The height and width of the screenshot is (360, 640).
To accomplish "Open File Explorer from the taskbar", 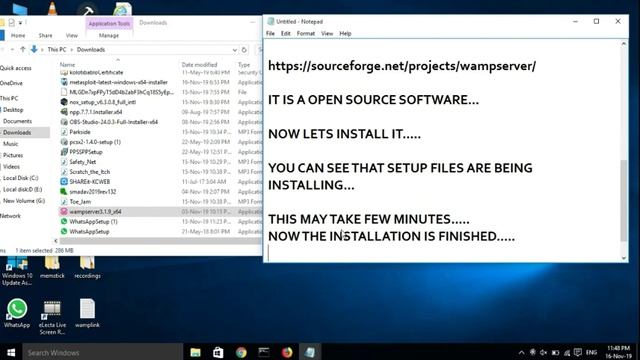I will coord(196,352).
